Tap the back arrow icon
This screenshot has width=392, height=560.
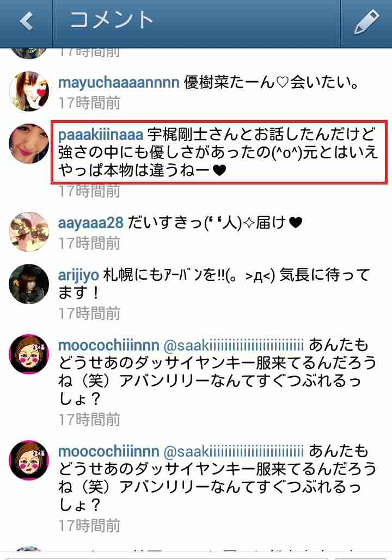click(x=26, y=21)
